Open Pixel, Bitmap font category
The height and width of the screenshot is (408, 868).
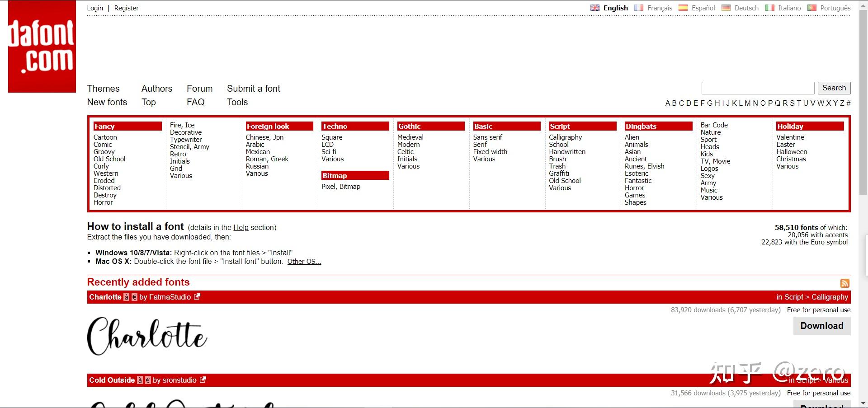[341, 187]
